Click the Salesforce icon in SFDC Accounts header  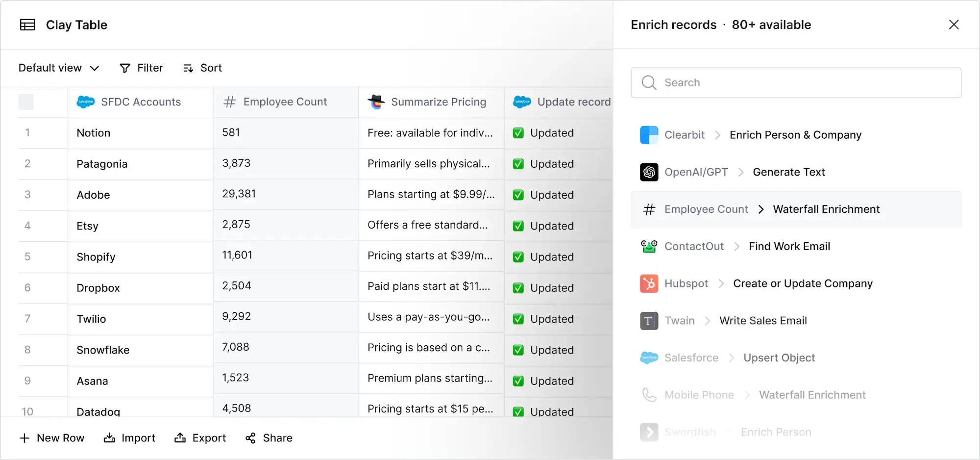click(x=85, y=102)
